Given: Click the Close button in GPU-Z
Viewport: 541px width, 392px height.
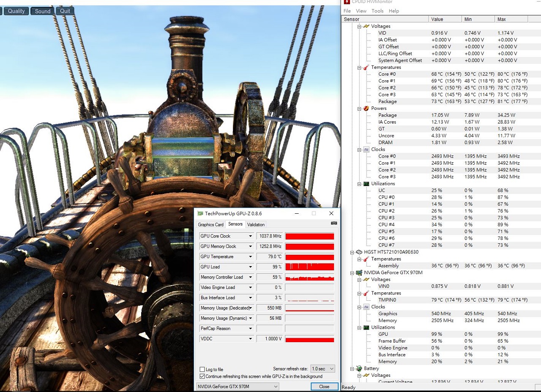Looking at the screenshot, I should click(324, 387).
